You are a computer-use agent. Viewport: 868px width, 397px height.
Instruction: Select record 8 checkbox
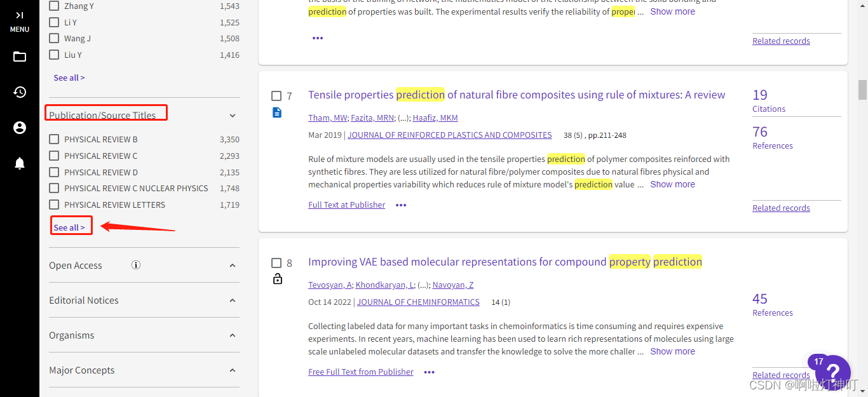[276, 263]
